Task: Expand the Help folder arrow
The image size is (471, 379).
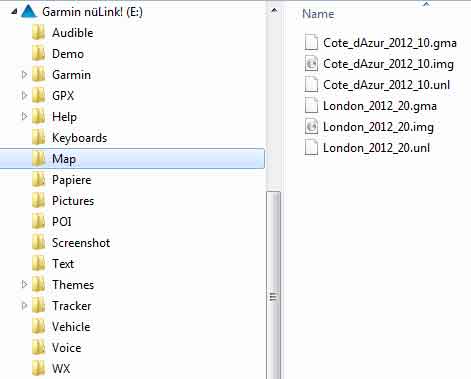Action: pyautogui.click(x=24, y=117)
